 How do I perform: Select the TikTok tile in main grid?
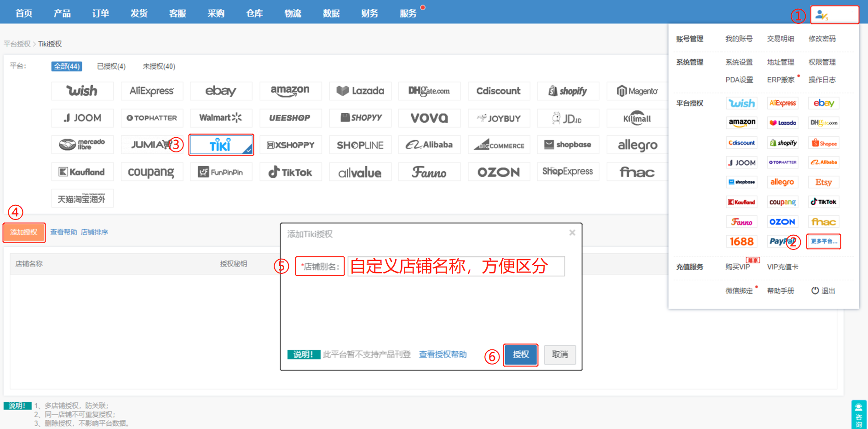[290, 172]
